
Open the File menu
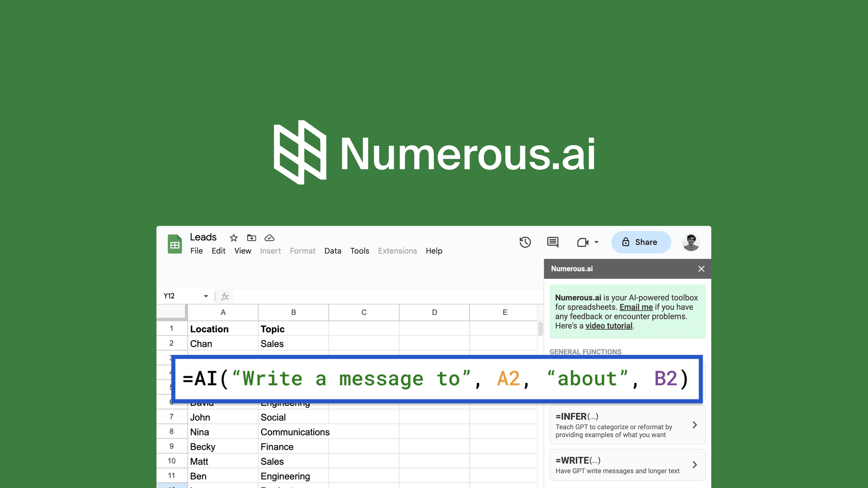(x=196, y=251)
